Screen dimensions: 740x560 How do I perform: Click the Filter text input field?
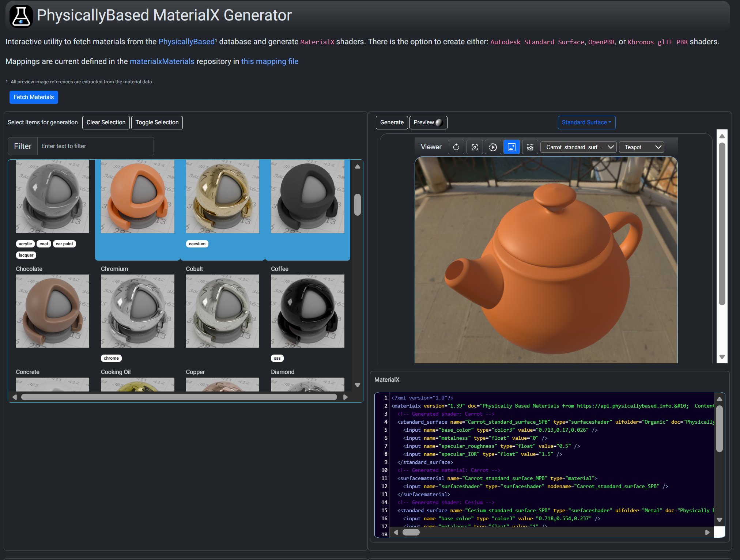[95, 146]
